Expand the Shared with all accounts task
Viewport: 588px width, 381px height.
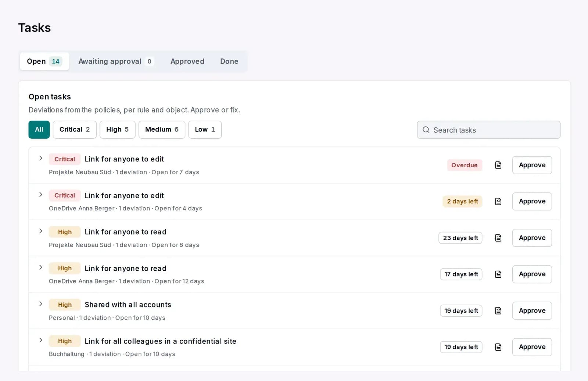pyautogui.click(x=41, y=304)
